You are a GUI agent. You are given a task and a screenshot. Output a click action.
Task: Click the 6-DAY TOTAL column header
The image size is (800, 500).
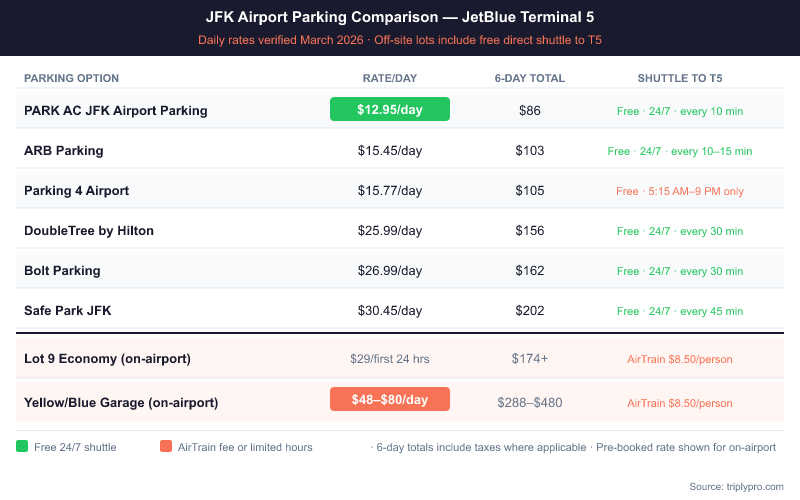pyautogui.click(x=530, y=78)
